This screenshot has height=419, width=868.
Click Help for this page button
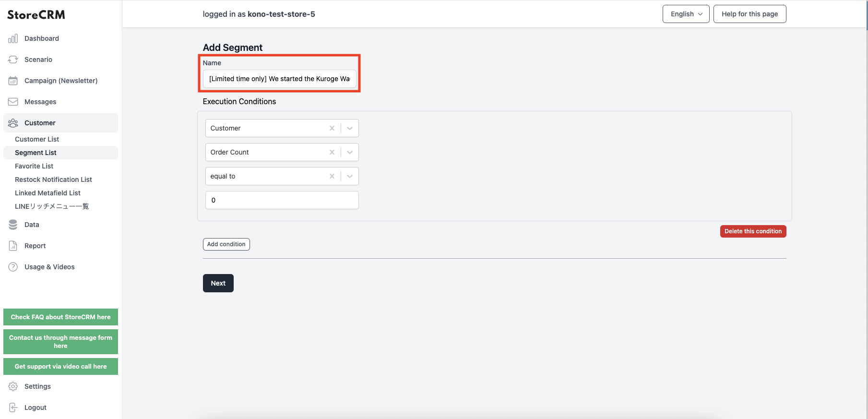tap(749, 14)
